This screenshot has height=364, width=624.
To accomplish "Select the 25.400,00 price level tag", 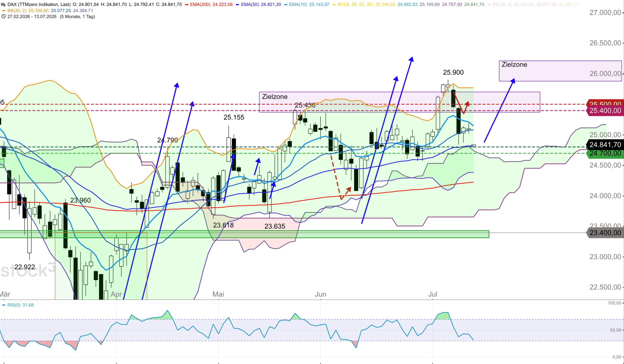I will [605, 111].
